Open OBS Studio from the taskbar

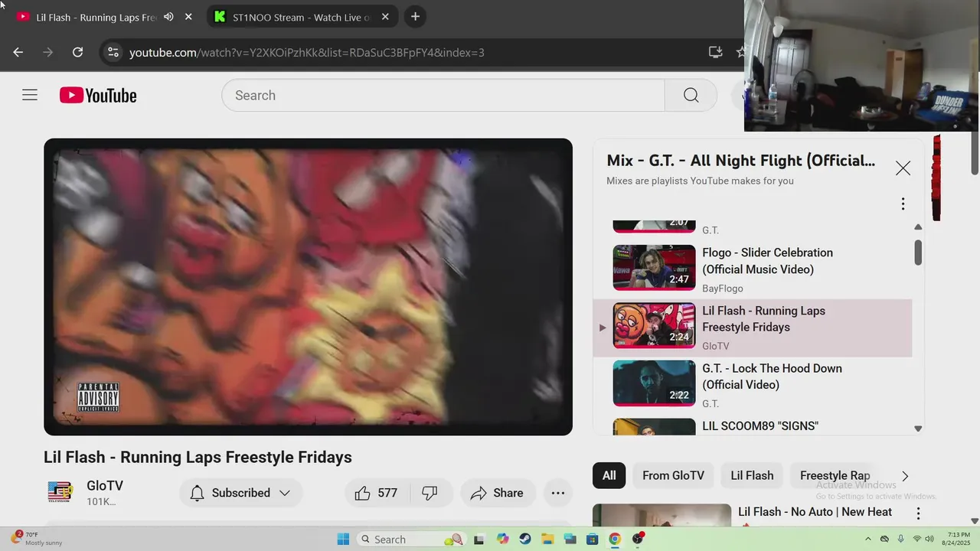[x=637, y=539]
